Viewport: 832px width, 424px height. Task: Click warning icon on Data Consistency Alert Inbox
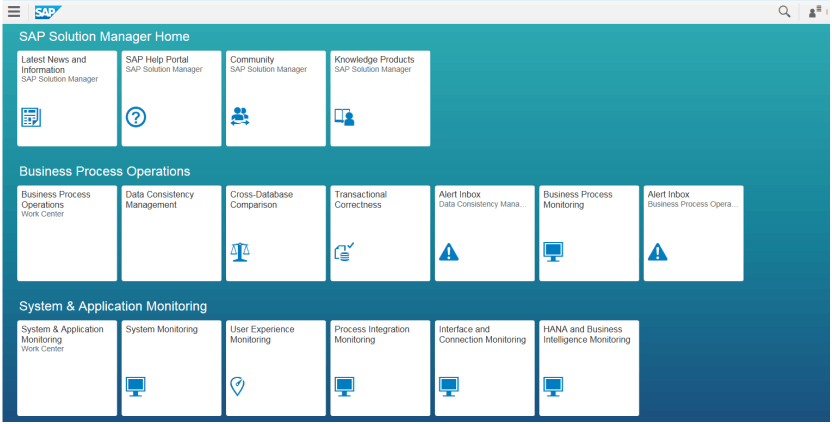click(449, 252)
